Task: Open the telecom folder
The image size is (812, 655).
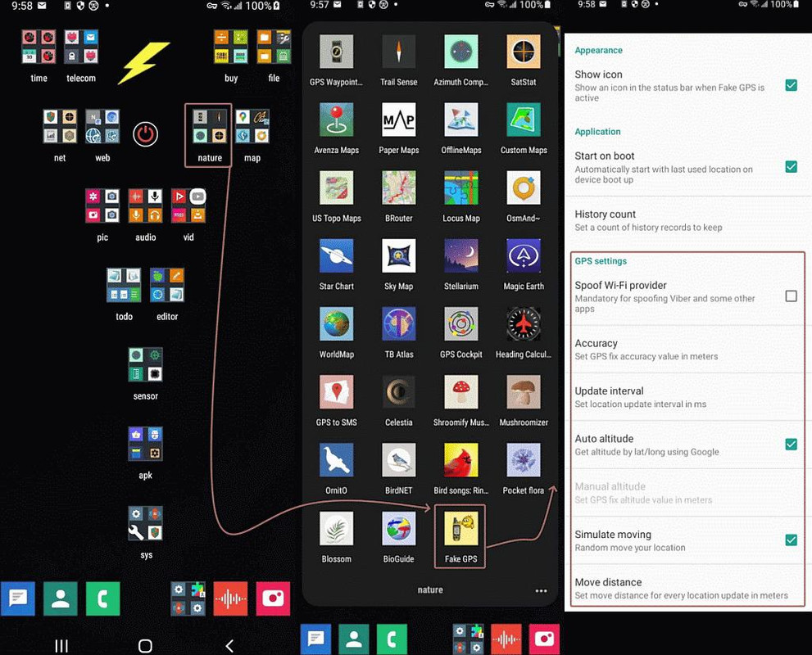Action: tap(81, 47)
